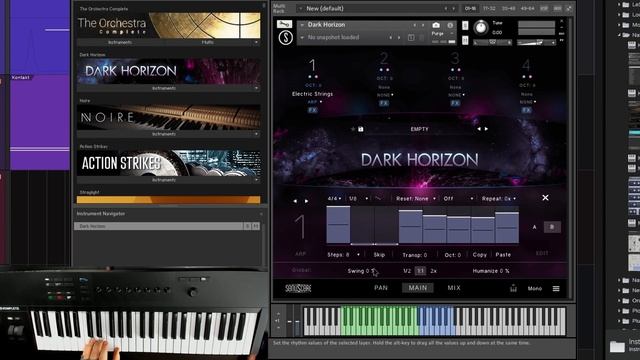Screen dimensions: 640x360
Task: Open layer 2 FX button
Action: [x=384, y=103]
